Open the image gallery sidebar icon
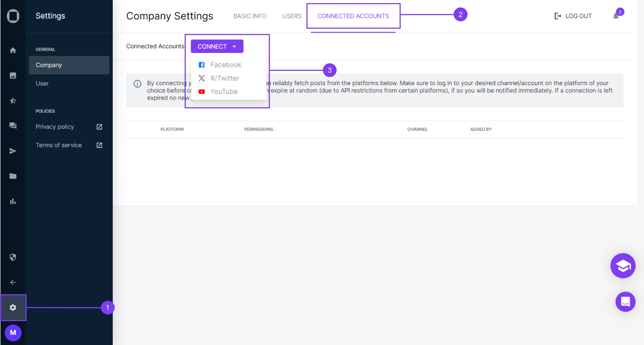 coord(13,75)
